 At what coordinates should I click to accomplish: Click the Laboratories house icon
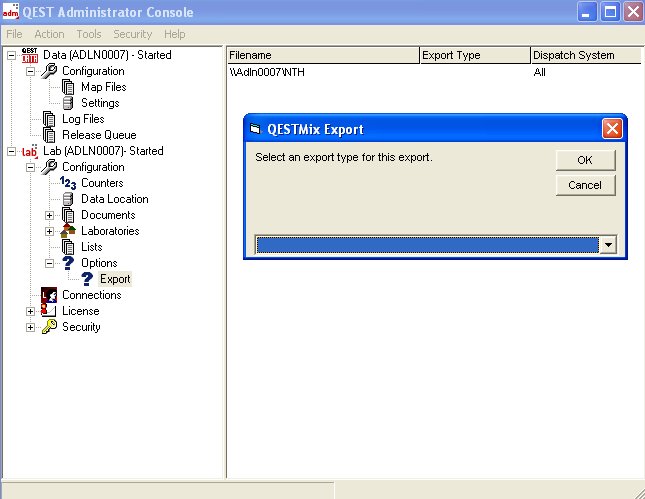point(68,231)
